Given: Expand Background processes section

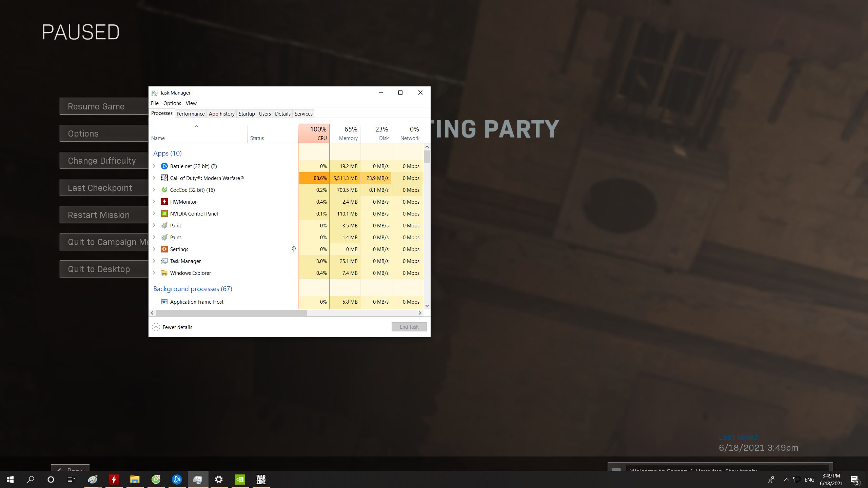Looking at the screenshot, I should [x=192, y=288].
